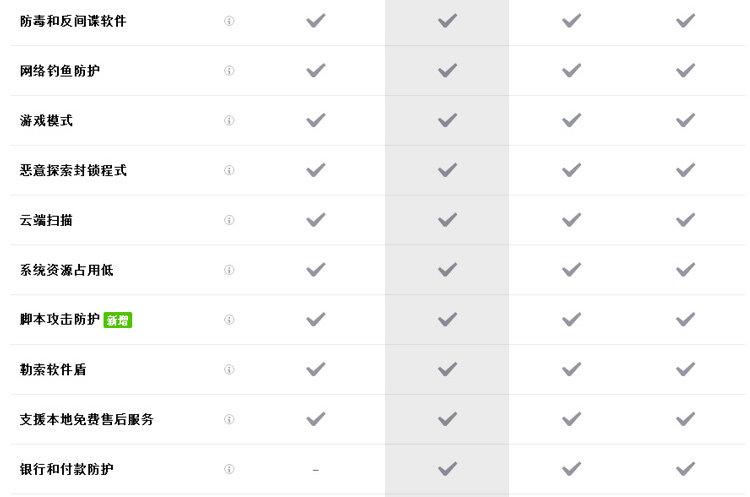Image resolution: width=750 pixels, height=497 pixels.
Task: Click the dash in 银行和付款防护 row
Action: (x=315, y=469)
